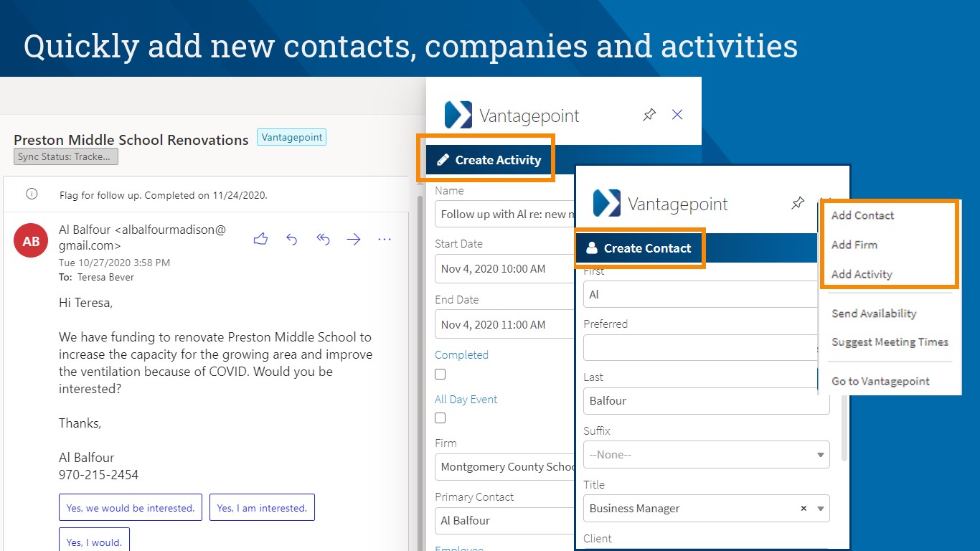Click the pin icon in back Vantagepoint panel
Viewport: 980px width, 551px height.
pyautogui.click(x=649, y=115)
